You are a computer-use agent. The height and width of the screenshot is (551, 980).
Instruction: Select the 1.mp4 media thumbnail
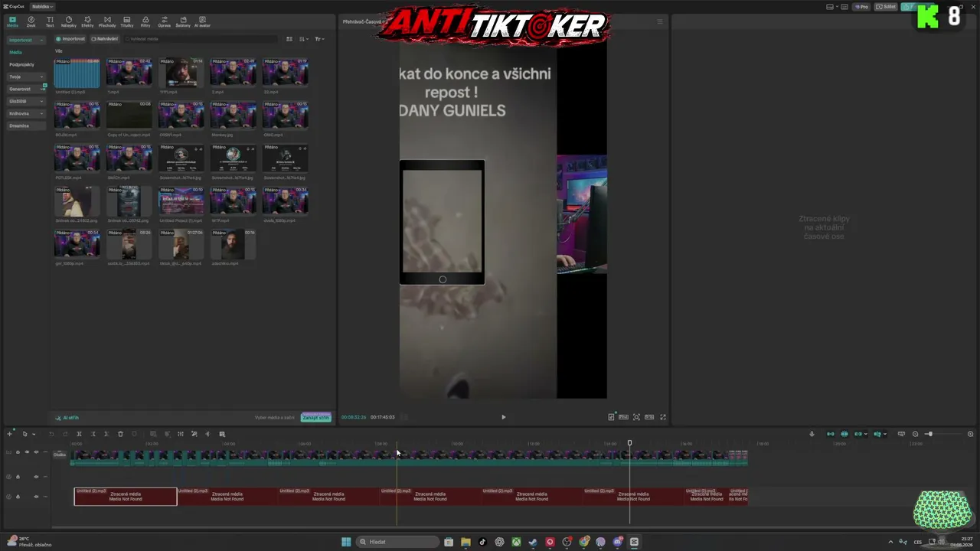[x=129, y=73]
